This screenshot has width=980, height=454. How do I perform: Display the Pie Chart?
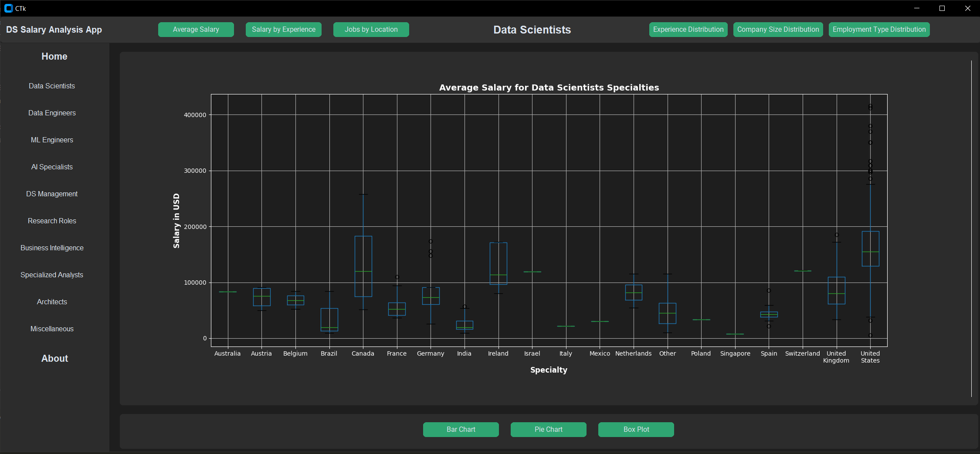point(548,429)
